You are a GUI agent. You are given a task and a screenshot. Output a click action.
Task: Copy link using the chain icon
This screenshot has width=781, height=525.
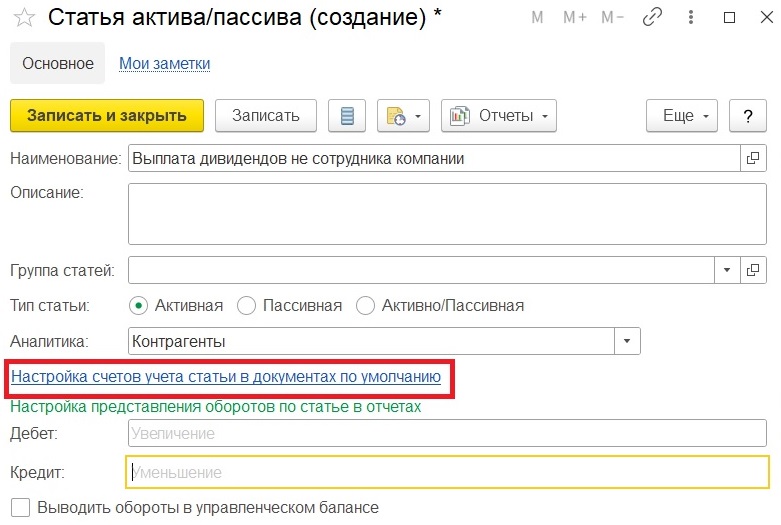click(652, 17)
